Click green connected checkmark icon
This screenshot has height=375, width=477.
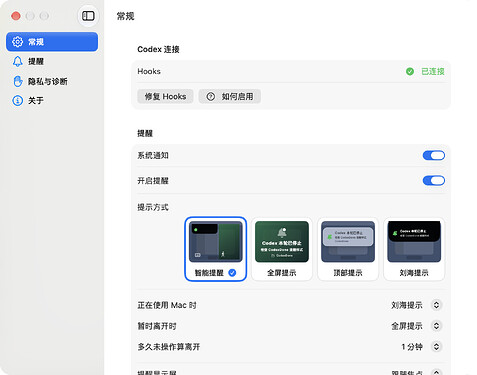410,71
